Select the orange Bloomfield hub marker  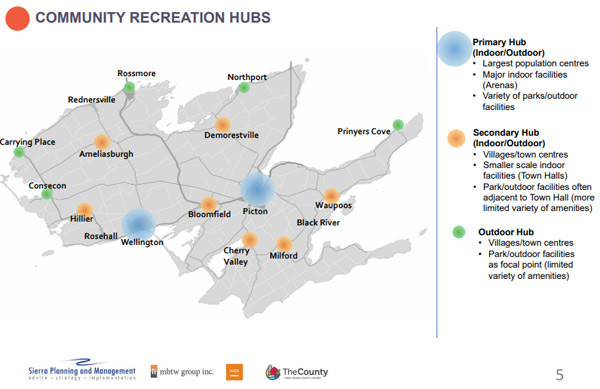[209, 205]
